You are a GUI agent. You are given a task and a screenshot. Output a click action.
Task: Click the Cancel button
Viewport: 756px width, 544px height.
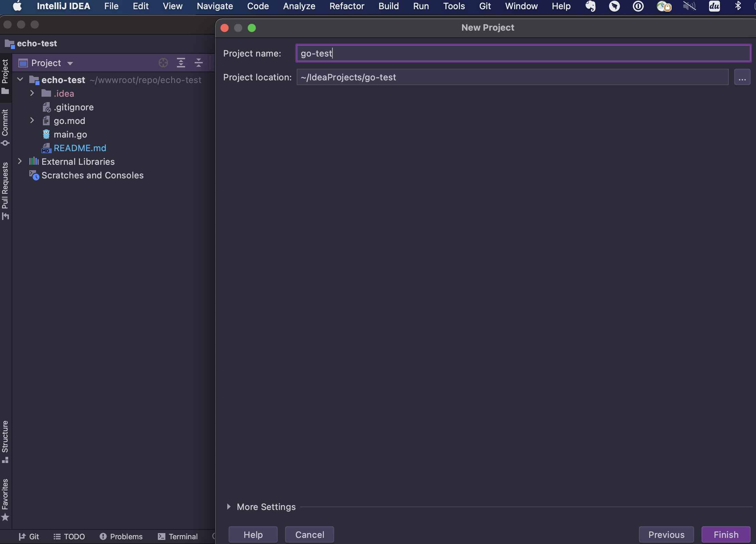[310, 534]
